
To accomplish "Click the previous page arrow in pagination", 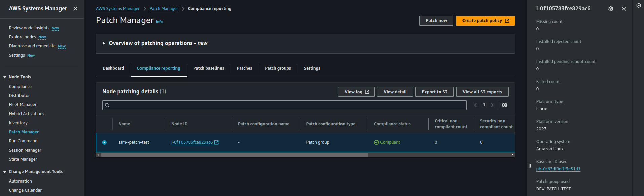I will (x=475, y=105).
